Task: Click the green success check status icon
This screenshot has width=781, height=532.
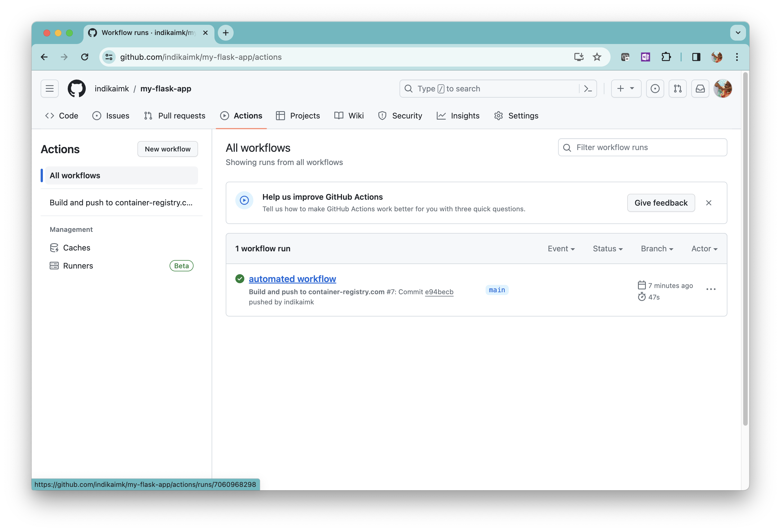Action: 240,279
